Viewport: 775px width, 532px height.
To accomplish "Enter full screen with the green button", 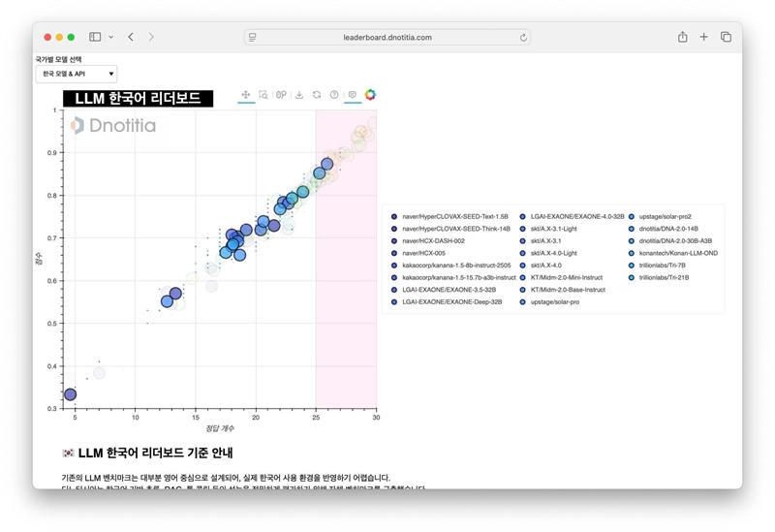I will coord(71,37).
